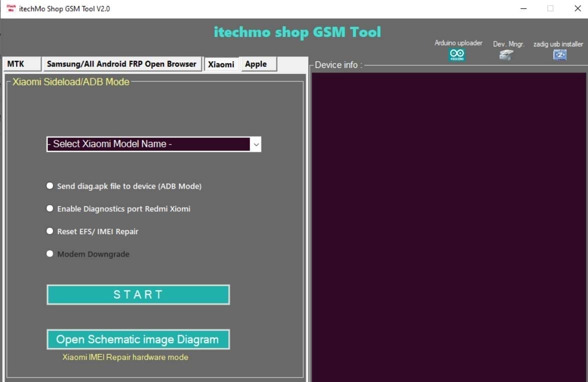The image size is (588, 382).
Task: Click Xiaomi IMEI Repair hardware mode text
Action: [125, 357]
